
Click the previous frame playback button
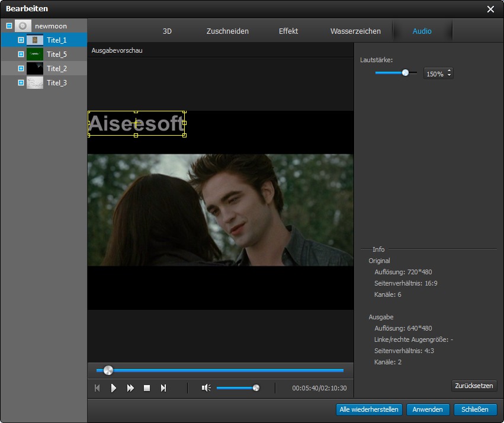(97, 388)
